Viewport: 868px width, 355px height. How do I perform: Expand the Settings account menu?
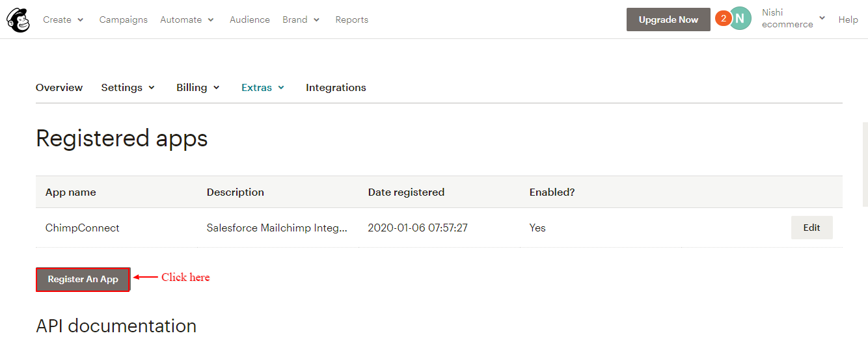click(x=128, y=87)
